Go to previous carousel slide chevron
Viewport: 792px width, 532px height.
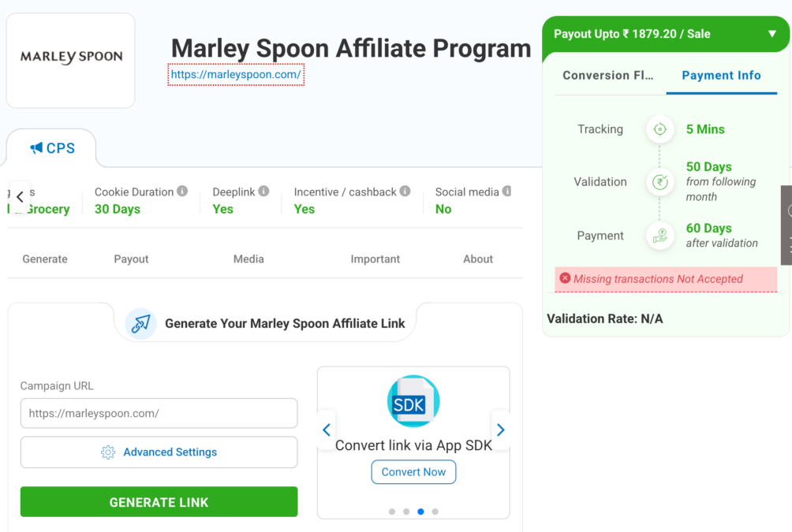[327, 430]
